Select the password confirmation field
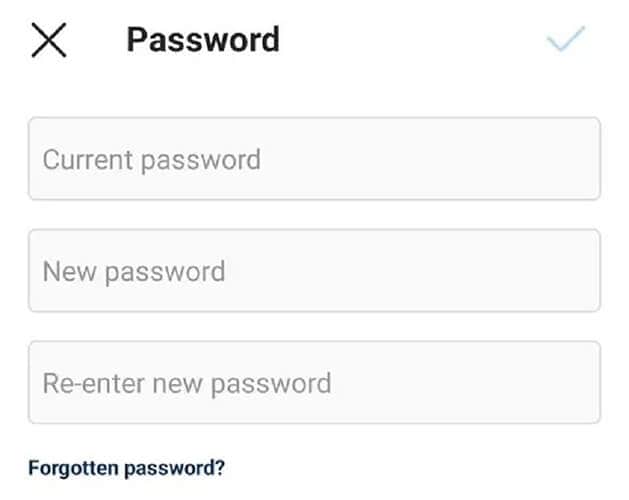The image size is (629, 500). pyautogui.click(x=314, y=383)
